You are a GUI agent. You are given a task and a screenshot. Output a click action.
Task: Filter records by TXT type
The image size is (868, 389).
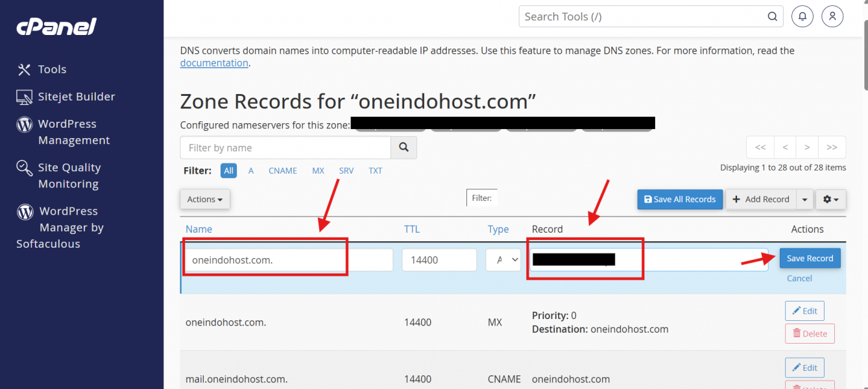click(x=376, y=171)
